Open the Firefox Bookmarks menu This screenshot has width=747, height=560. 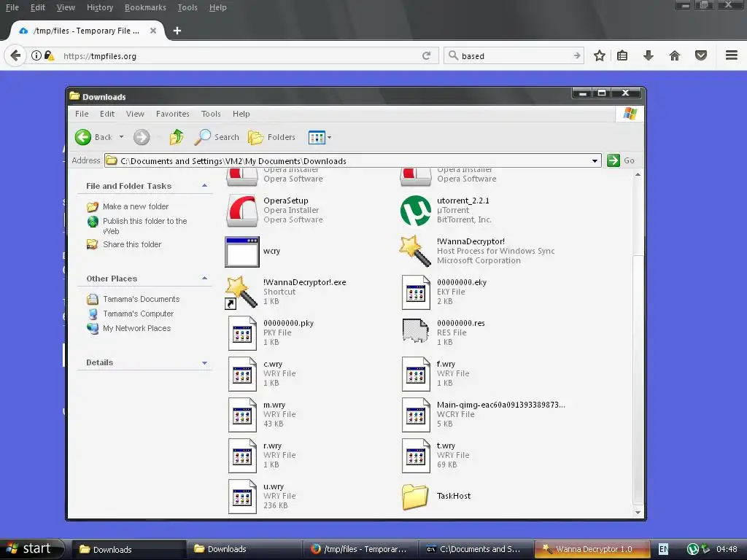[x=145, y=7]
